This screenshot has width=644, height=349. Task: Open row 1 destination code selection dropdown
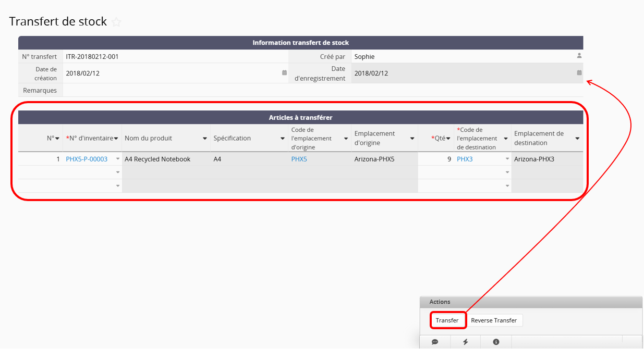pos(507,159)
